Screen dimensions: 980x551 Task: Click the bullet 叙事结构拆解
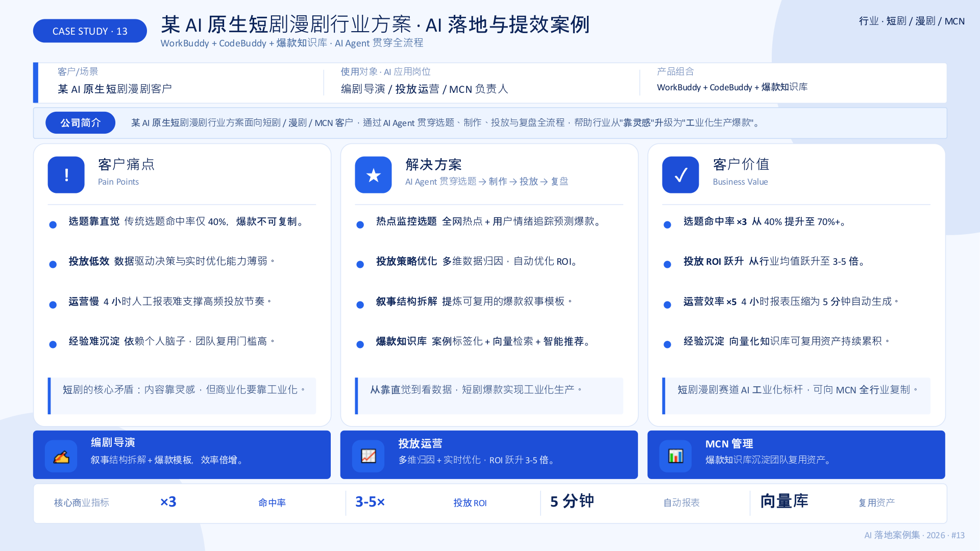(x=474, y=302)
